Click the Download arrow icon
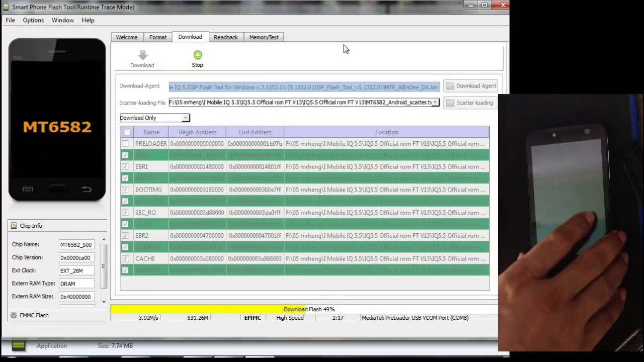644x362 pixels. pyautogui.click(x=143, y=55)
